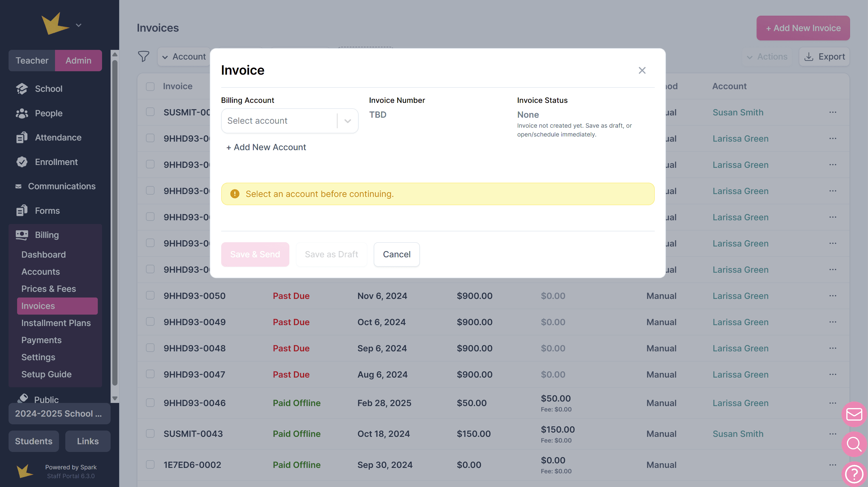The width and height of the screenshot is (868, 487).
Task: Click the floating search magnifier icon
Action: (854, 444)
